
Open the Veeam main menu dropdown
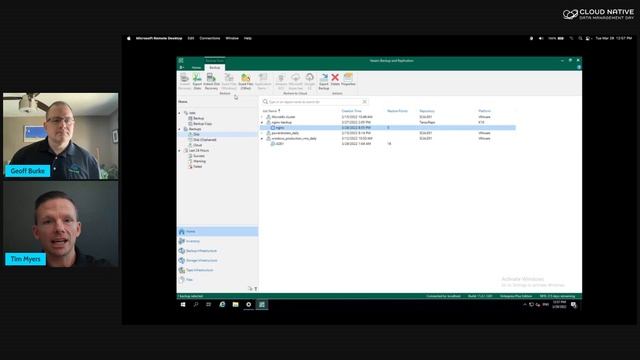(182, 67)
